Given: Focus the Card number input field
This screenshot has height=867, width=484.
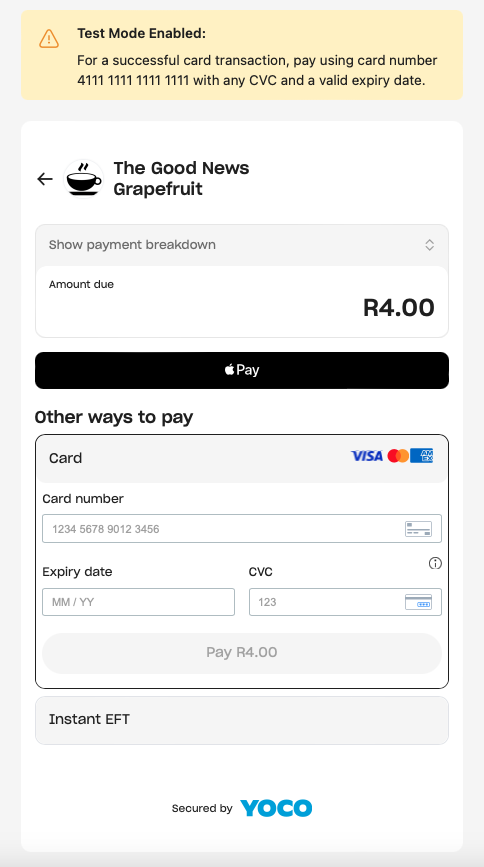Looking at the screenshot, I should pyautogui.click(x=242, y=529).
